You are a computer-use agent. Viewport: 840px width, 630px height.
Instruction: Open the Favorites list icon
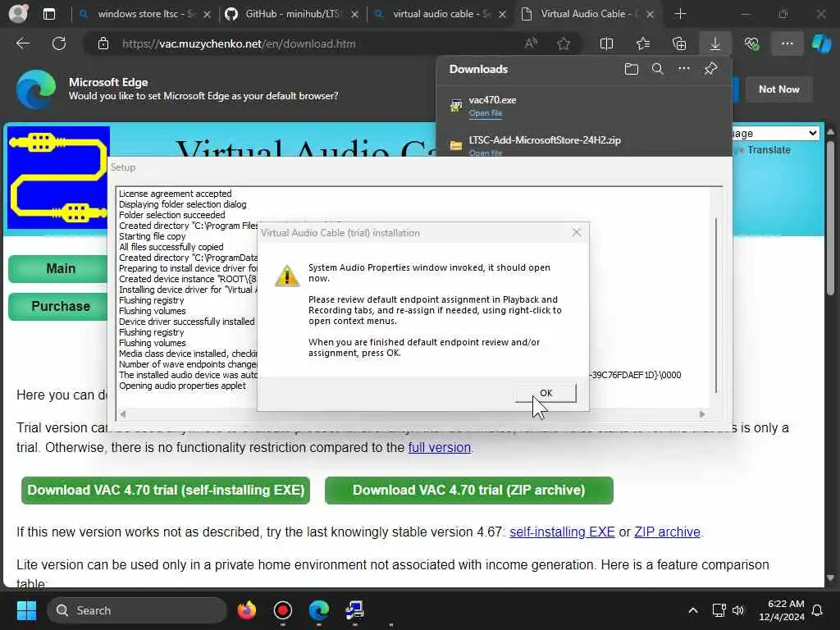643,44
